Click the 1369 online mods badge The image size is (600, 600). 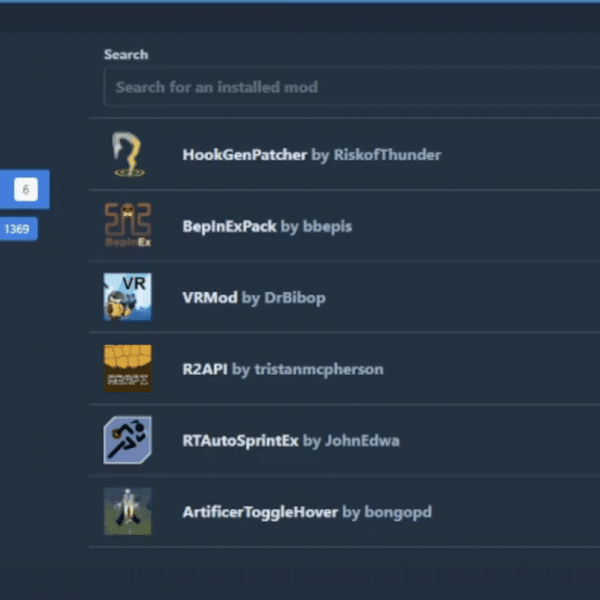tap(18, 229)
